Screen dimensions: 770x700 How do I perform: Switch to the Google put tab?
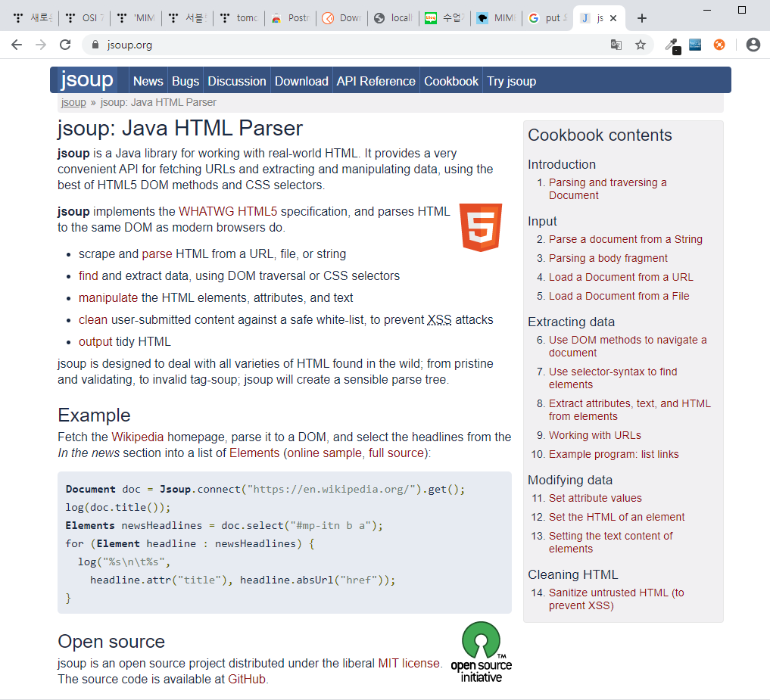548,18
